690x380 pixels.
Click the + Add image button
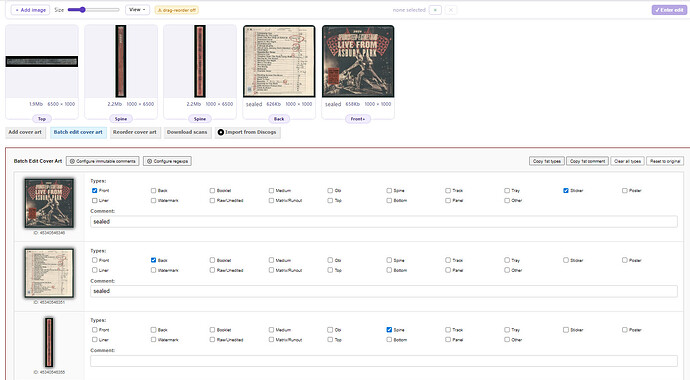coord(30,10)
